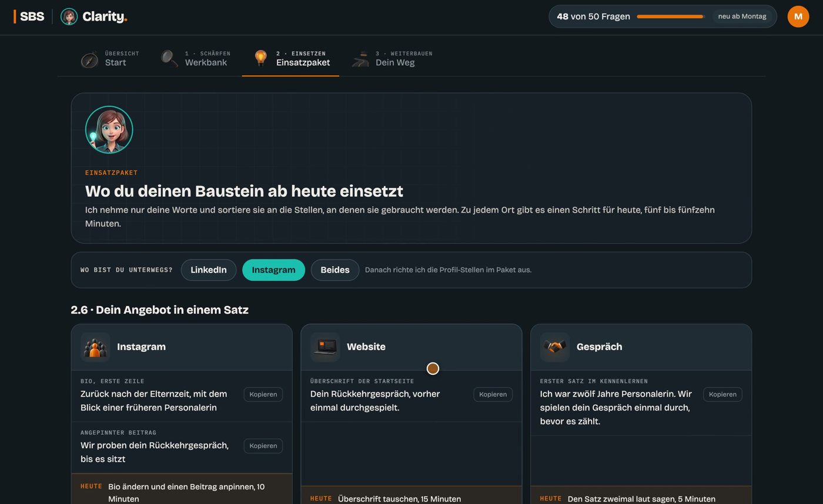Click the Gespräch card handshake icon
The height and width of the screenshot is (504, 823).
(555, 347)
